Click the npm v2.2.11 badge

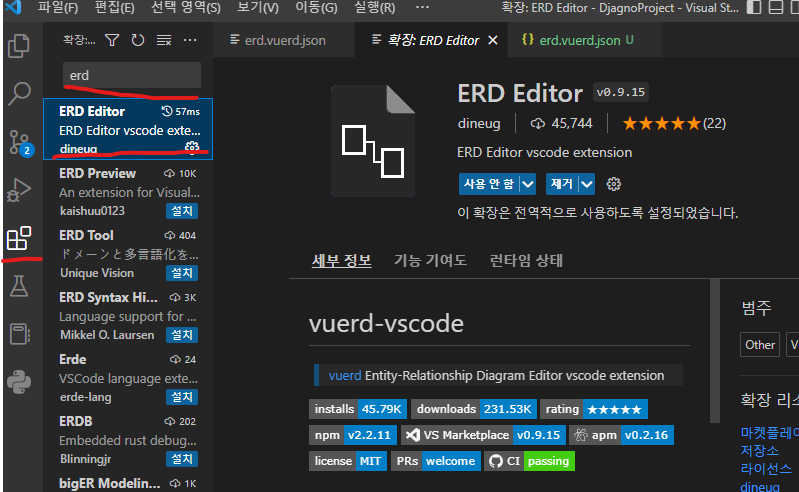(353, 435)
